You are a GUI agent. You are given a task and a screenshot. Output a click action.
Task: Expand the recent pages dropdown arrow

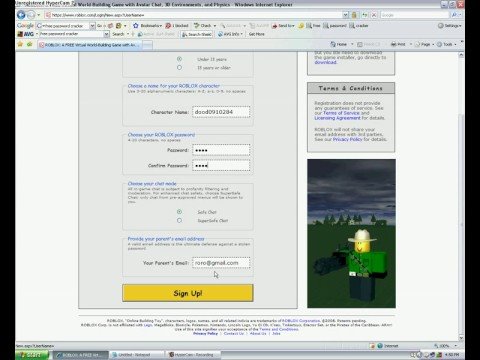(39, 15)
